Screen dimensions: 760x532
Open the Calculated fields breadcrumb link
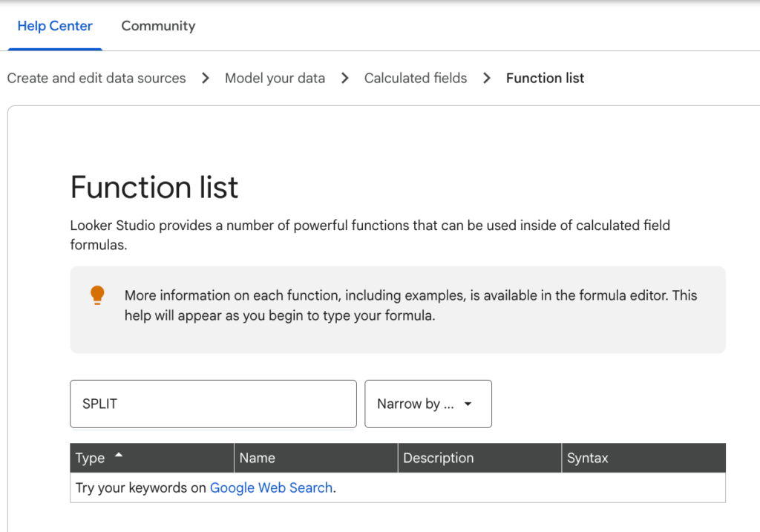coord(416,78)
